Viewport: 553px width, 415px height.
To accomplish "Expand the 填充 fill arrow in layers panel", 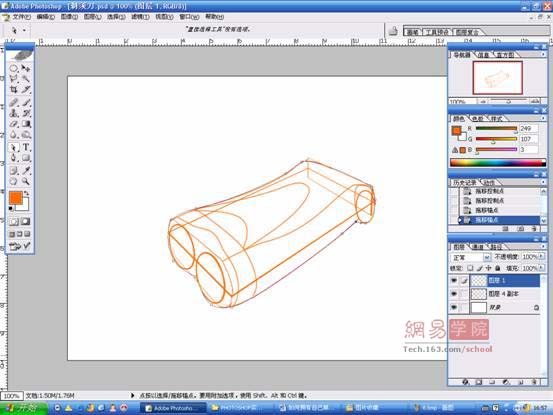I will click(x=542, y=268).
